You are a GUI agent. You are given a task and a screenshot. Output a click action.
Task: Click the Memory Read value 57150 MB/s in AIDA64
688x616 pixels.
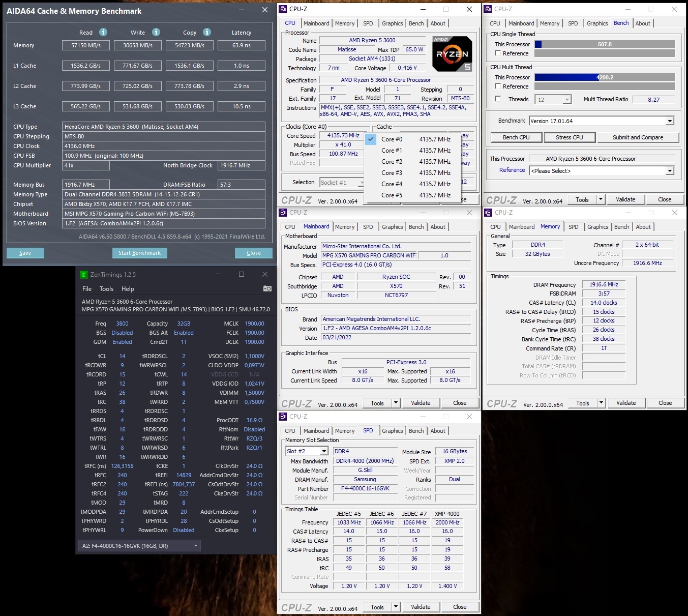pos(85,45)
